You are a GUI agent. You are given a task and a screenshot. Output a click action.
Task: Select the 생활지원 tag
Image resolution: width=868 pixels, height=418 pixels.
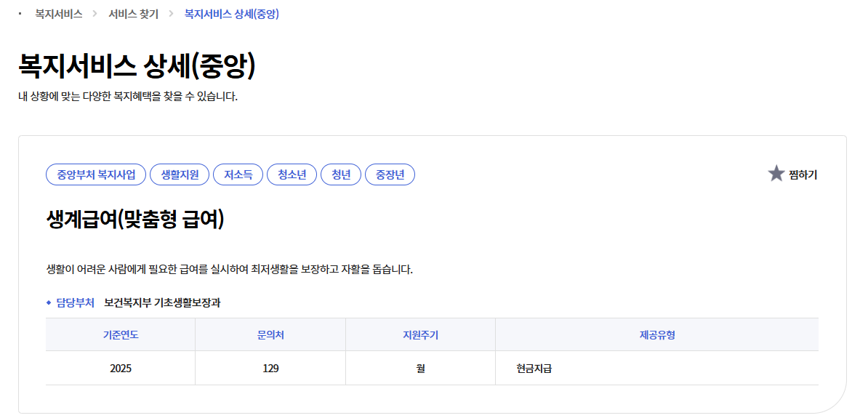(x=180, y=175)
